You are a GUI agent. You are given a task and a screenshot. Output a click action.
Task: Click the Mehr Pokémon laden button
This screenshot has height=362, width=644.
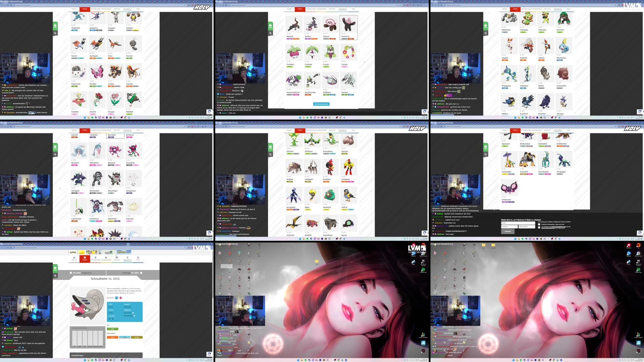[x=321, y=104]
